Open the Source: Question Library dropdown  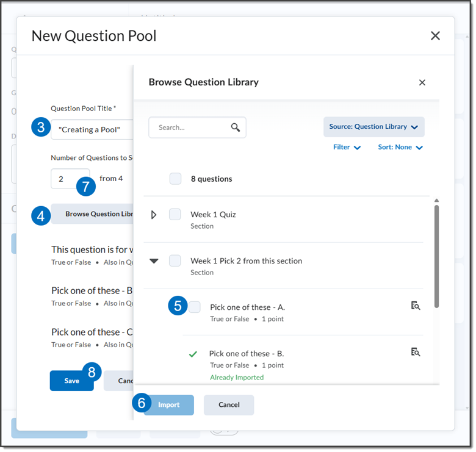click(x=373, y=127)
